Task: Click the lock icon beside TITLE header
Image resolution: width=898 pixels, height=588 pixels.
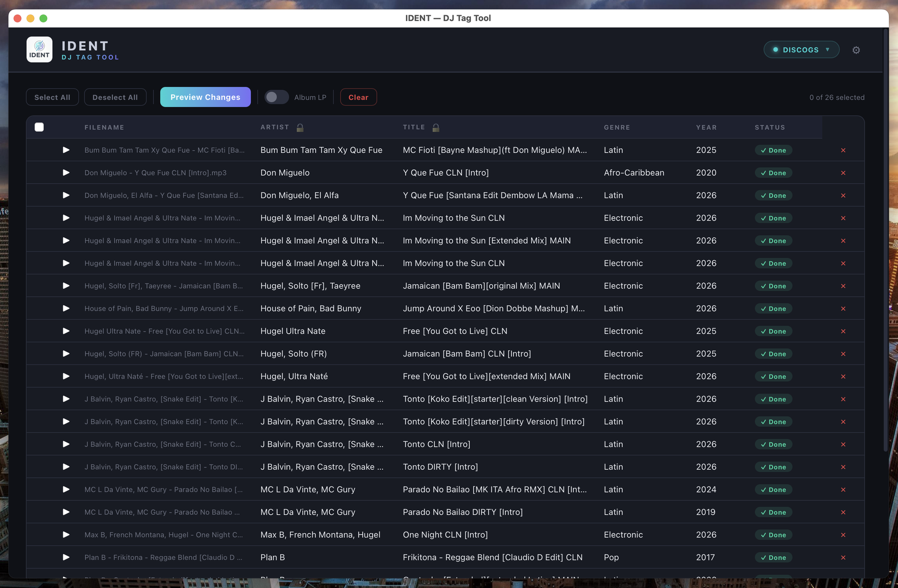Action: (436, 128)
